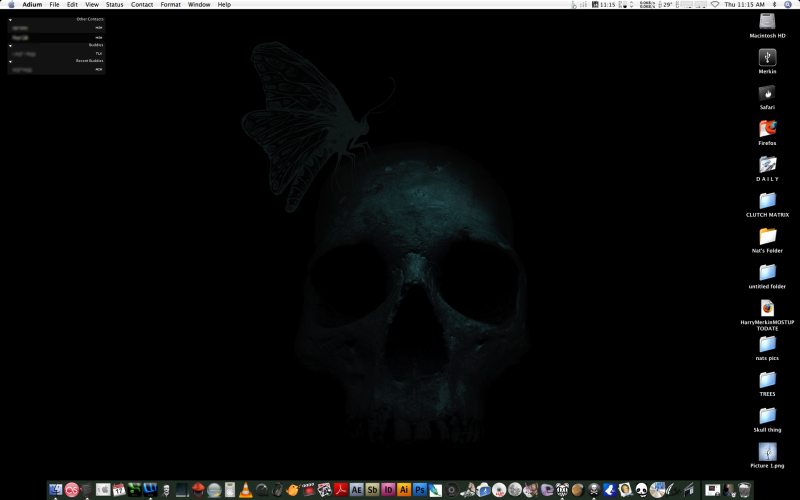Launch the silver iPod icon in the dock
This screenshot has height=500, width=800.
coord(230,490)
